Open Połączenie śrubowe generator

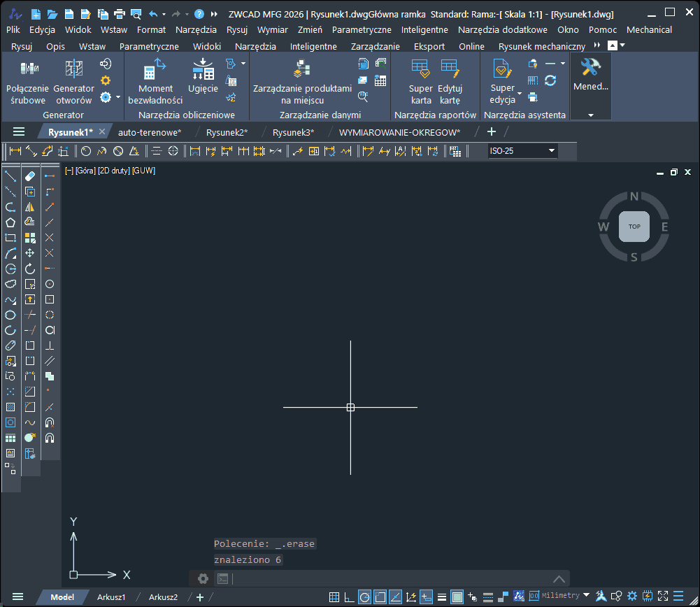28,83
